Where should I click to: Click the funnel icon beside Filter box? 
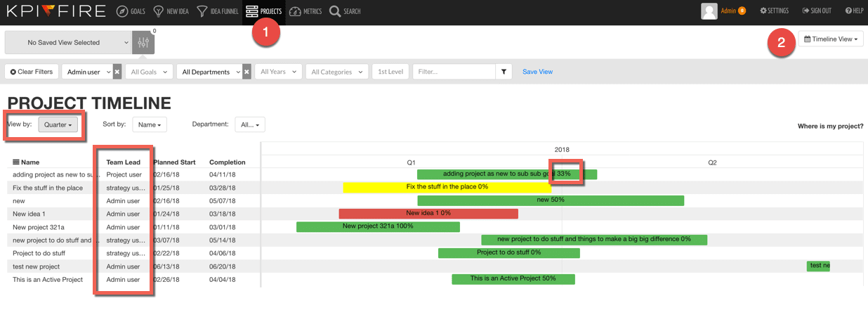point(504,72)
